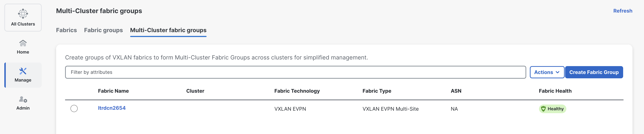Focus the Filter by attributes field

[x=296, y=72]
